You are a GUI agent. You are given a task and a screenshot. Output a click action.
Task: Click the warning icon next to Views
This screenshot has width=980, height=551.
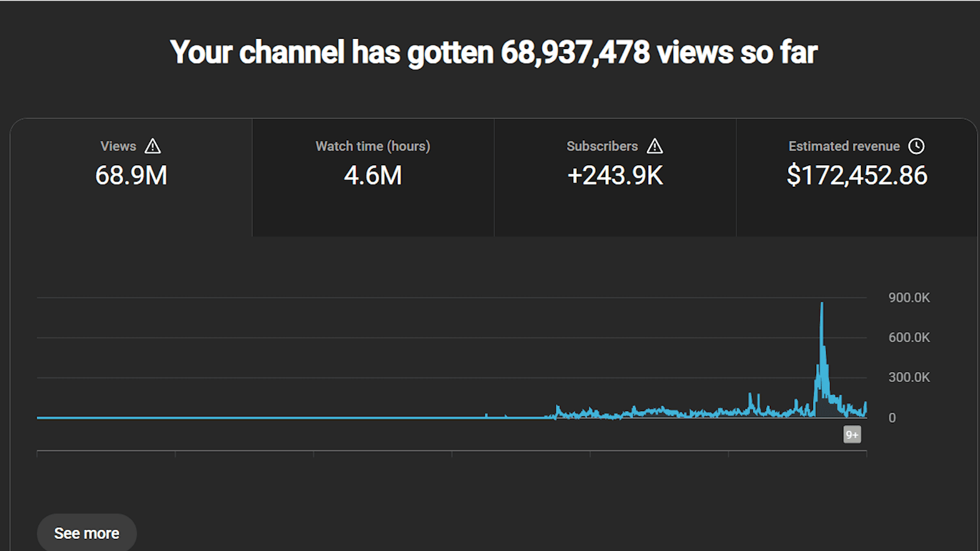coord(153,146)
